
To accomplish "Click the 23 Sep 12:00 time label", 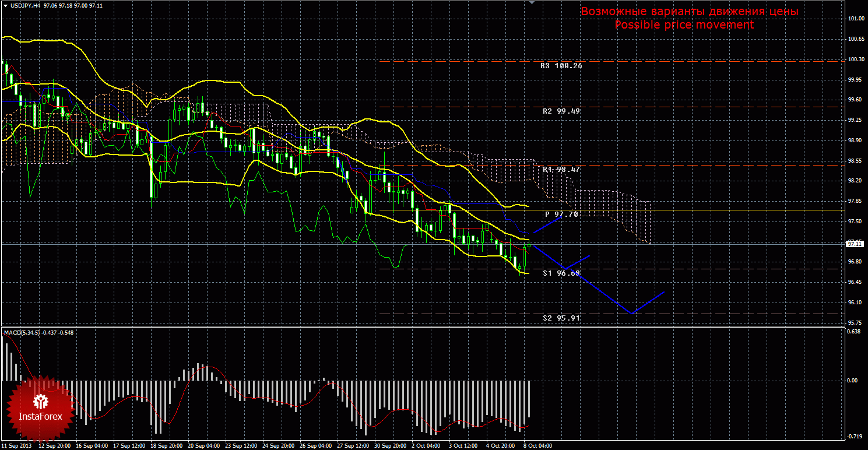I will 242,446.
